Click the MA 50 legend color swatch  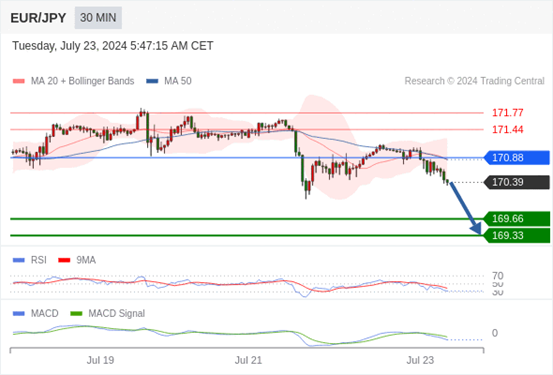click(x=152, y=81)
